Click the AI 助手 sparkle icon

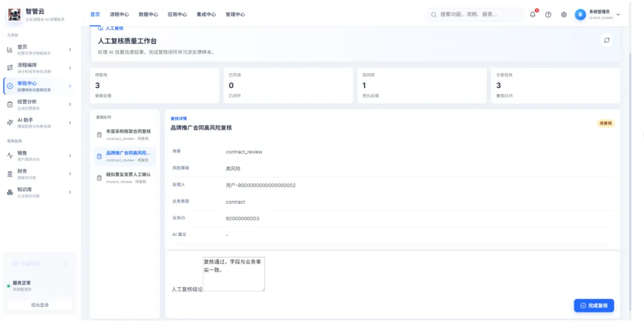[x=10, y=123]
